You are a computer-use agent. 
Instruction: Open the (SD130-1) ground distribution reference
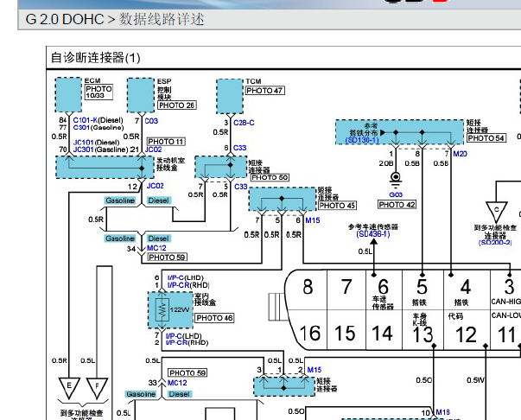[362, 140]
